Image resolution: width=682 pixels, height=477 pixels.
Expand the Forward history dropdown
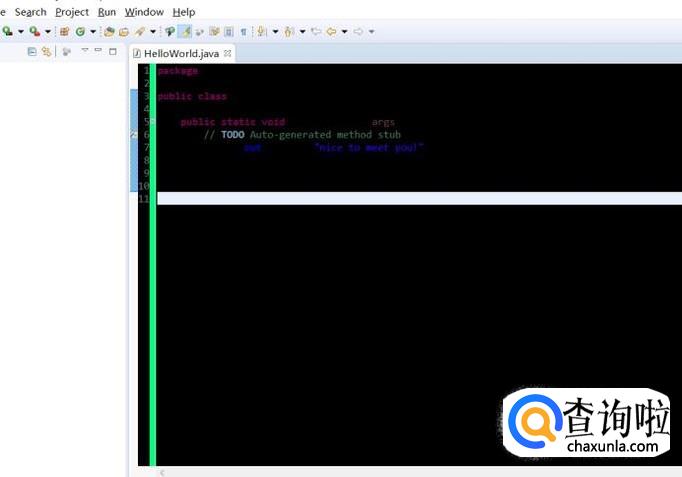(x=371, y=31)
